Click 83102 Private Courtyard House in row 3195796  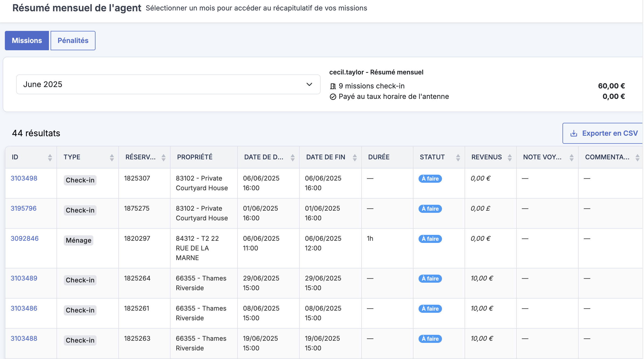pyautogui.click(x=202, y=213)
